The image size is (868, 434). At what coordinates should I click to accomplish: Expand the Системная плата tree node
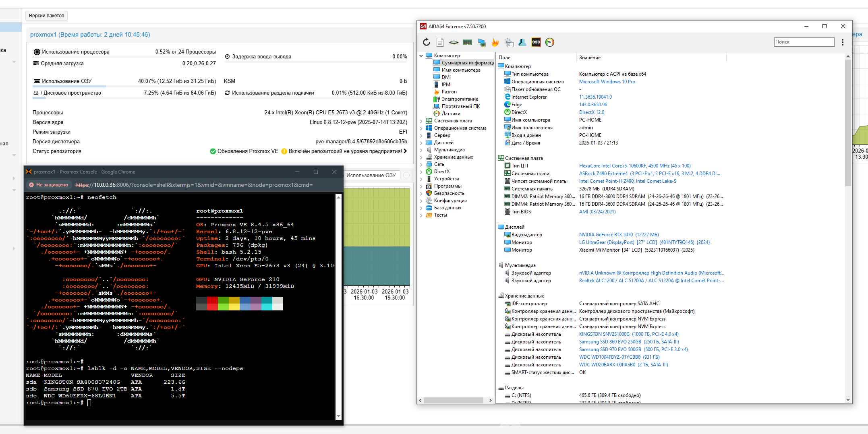click(421, 121)
